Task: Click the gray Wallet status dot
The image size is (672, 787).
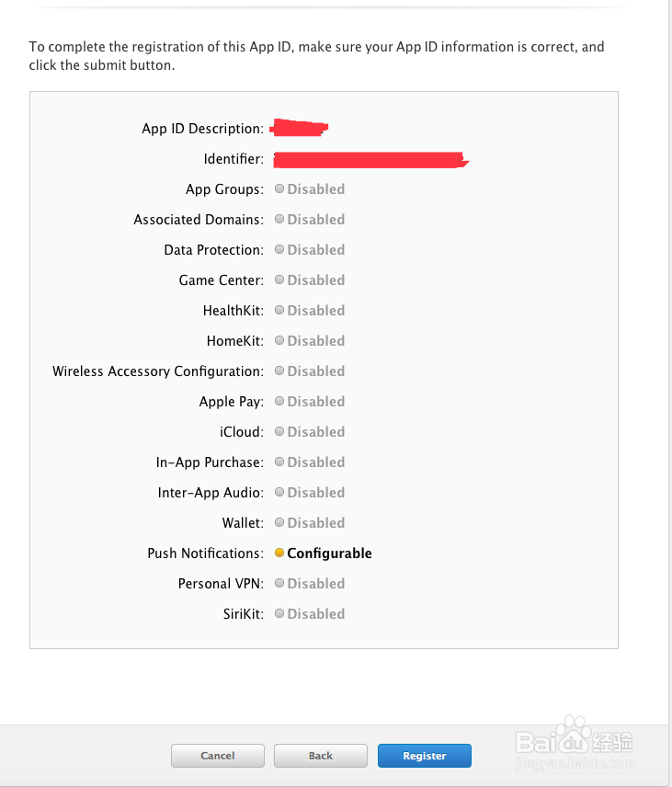Action: coord(279,522)
